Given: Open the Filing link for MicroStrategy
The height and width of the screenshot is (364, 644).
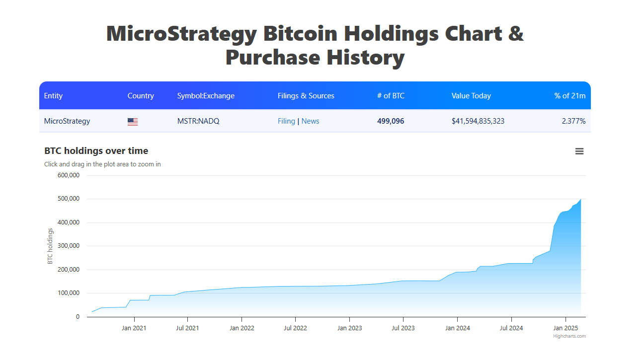Looking at the screenshot, I should point(286,121).
